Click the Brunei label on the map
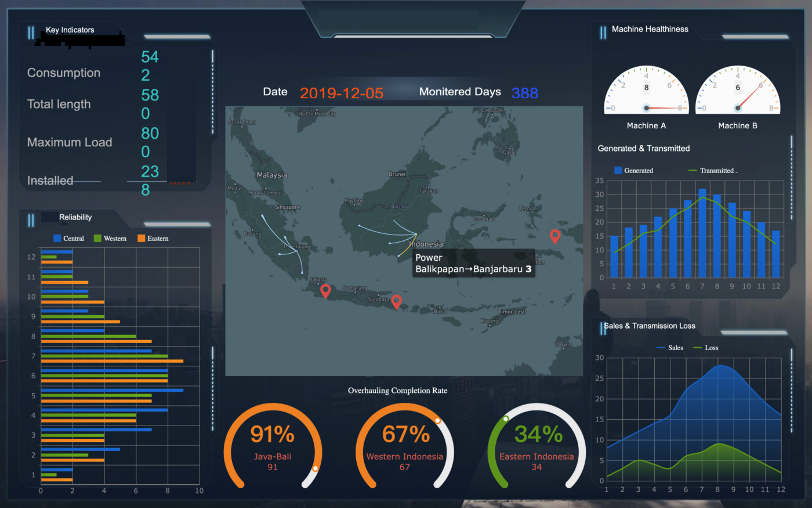The image size is (812, 508). 397,174
